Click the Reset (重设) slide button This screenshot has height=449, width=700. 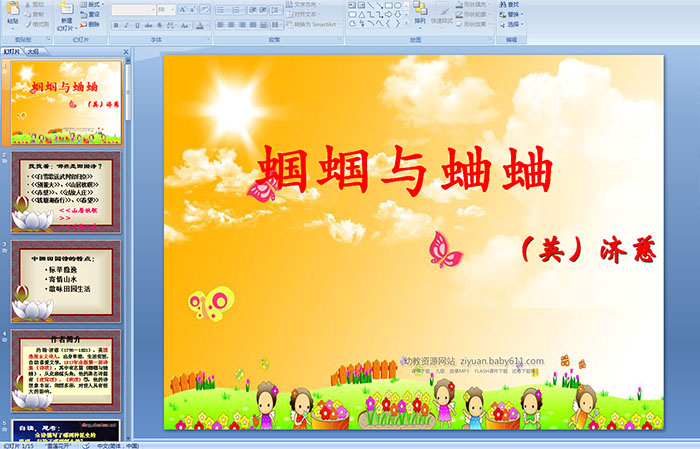[x=90, y=14]
